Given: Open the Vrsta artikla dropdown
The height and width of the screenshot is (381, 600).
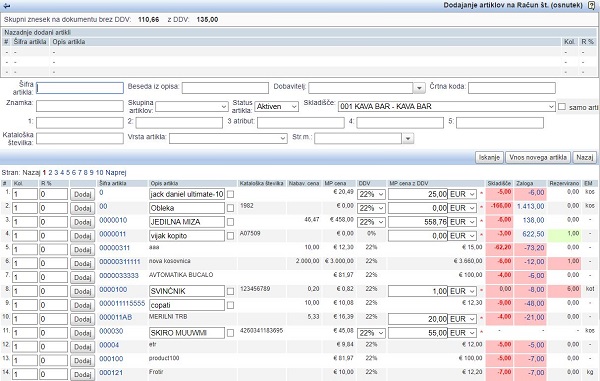Looking at the screenshot, I should coord(228,138).
